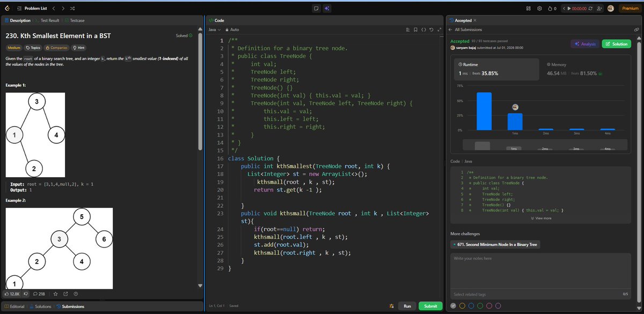Image resolution: width=644 pixels, height=314 pixels.
Task: Click the green Solution button
Action: (616, 44)
